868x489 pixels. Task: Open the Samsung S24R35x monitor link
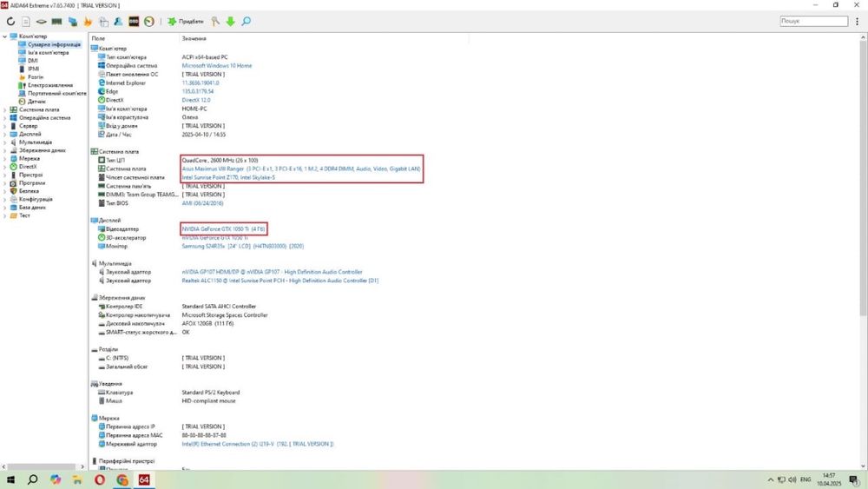coord(242,247)
